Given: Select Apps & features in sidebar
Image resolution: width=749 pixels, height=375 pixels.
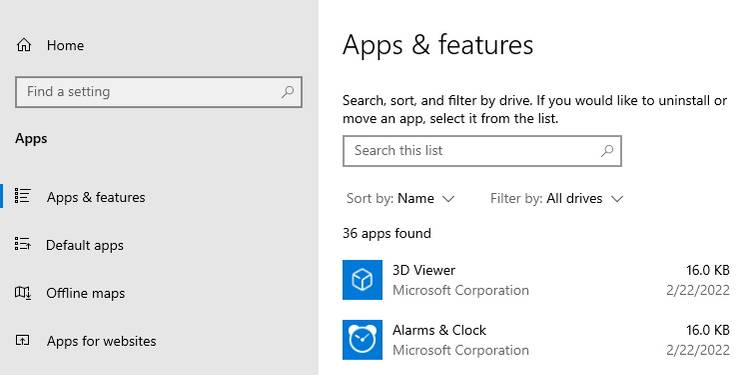Looking at the screenshot, I should [96, 197].
